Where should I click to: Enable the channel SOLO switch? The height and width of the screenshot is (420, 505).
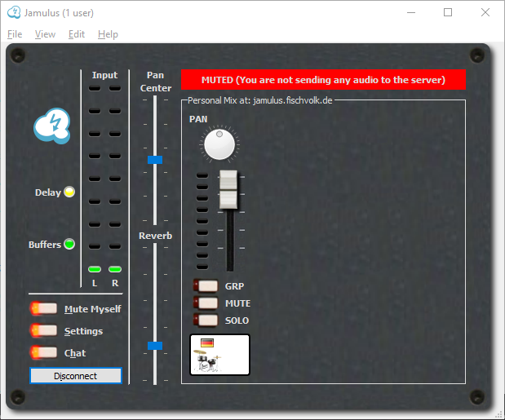coord(206,321)
